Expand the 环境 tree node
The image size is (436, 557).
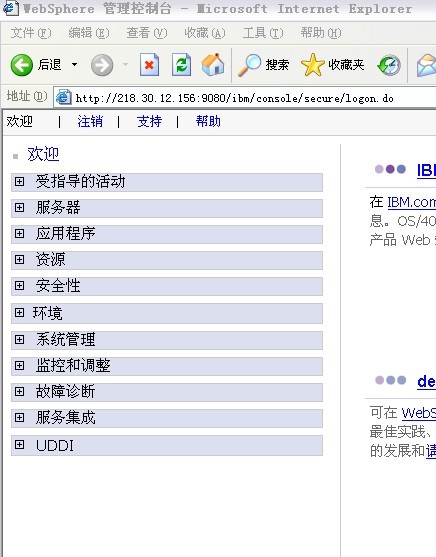tap(20, 313)
